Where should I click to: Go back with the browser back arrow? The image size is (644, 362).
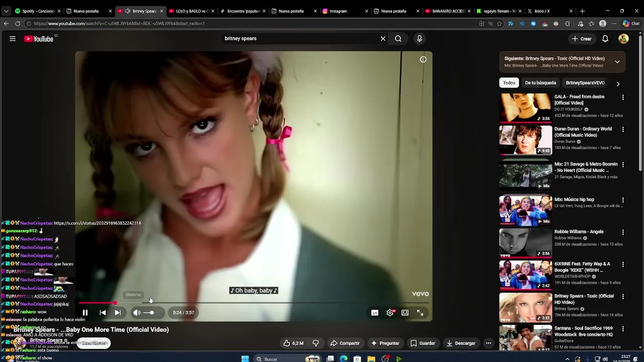[6, 24]
